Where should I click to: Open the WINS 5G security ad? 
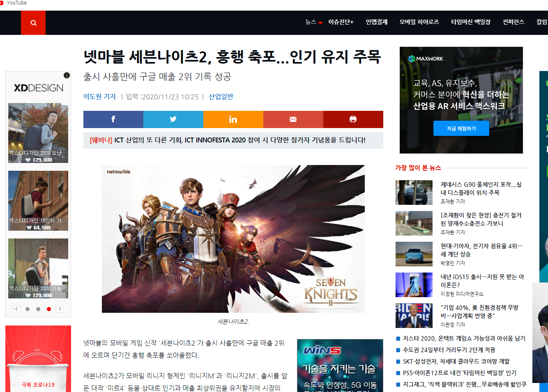340,365
